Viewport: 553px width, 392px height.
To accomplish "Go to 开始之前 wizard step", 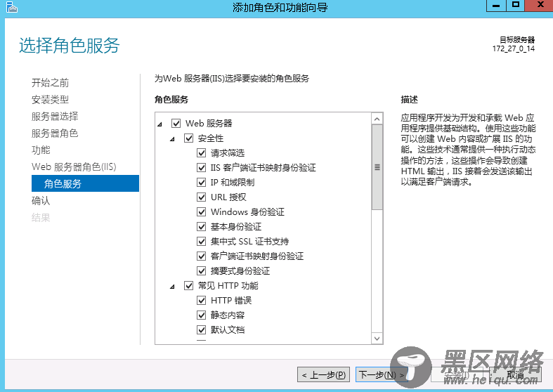I will pyautogui.click(x=50, y=83).
